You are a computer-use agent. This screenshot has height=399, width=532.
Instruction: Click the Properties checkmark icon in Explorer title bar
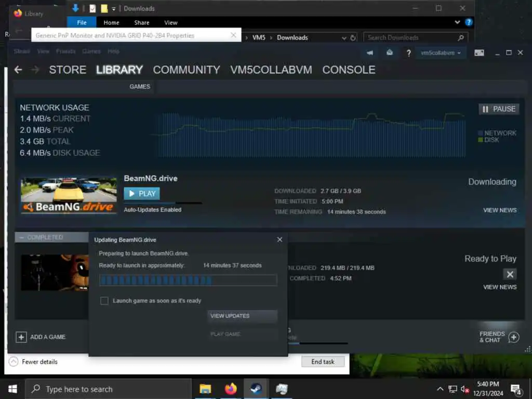coord(92,8)
